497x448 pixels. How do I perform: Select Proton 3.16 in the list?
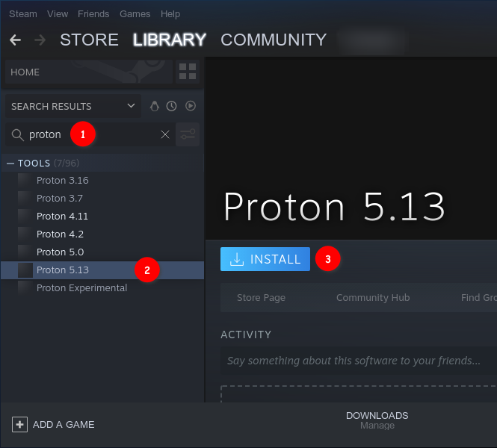click(102, 181)
